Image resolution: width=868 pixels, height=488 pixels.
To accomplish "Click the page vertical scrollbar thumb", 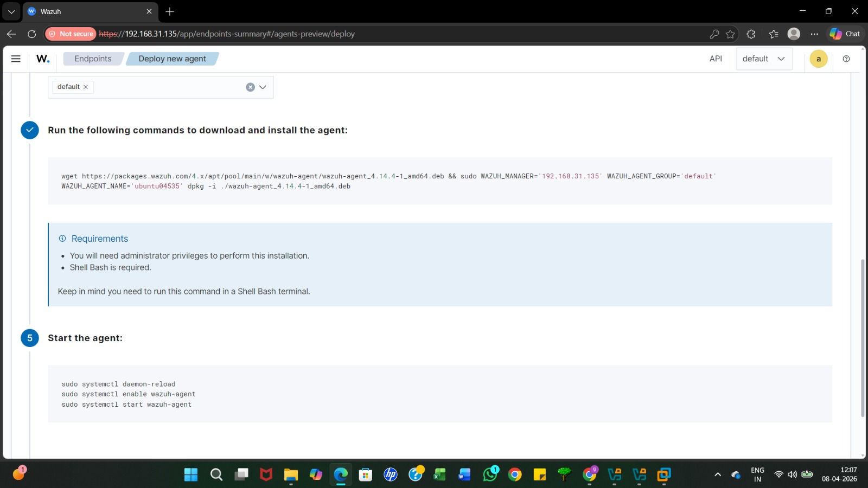I will coord(863,338).
